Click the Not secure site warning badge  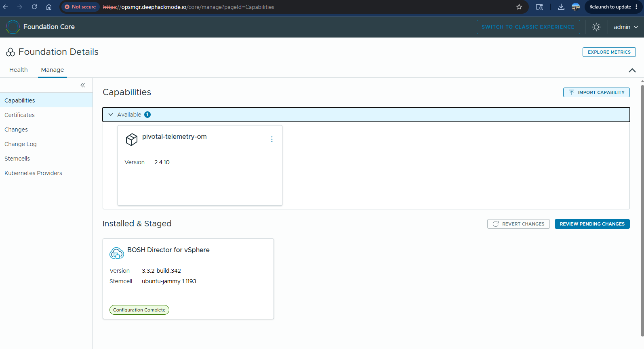pyautogui.click(x=80, y=7)
